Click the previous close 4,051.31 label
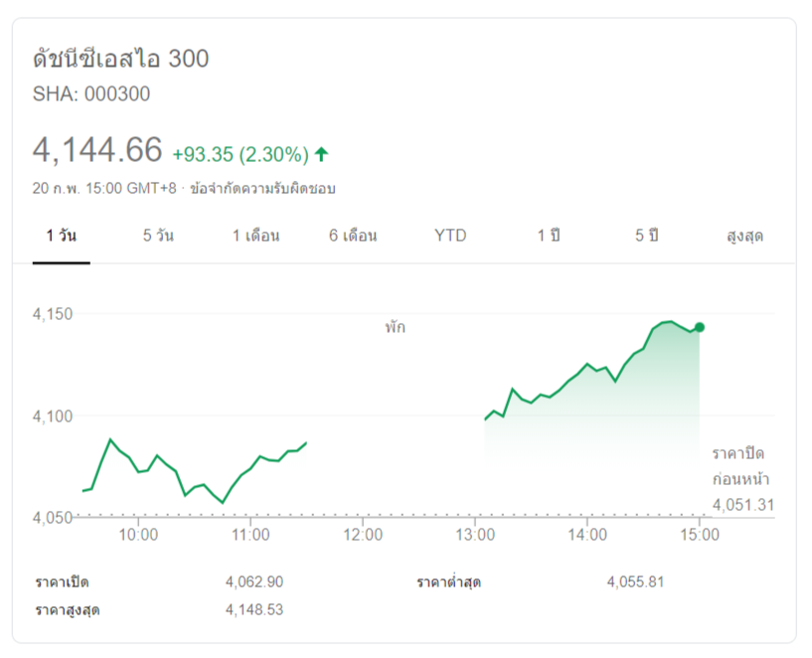This screenshot has width=812, height=658. pos(742,504)
